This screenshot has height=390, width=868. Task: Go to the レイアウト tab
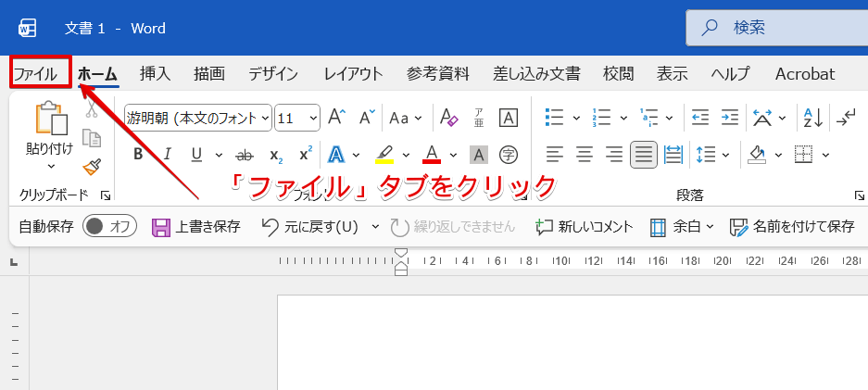pyautogui.click(x=353, y=73)
